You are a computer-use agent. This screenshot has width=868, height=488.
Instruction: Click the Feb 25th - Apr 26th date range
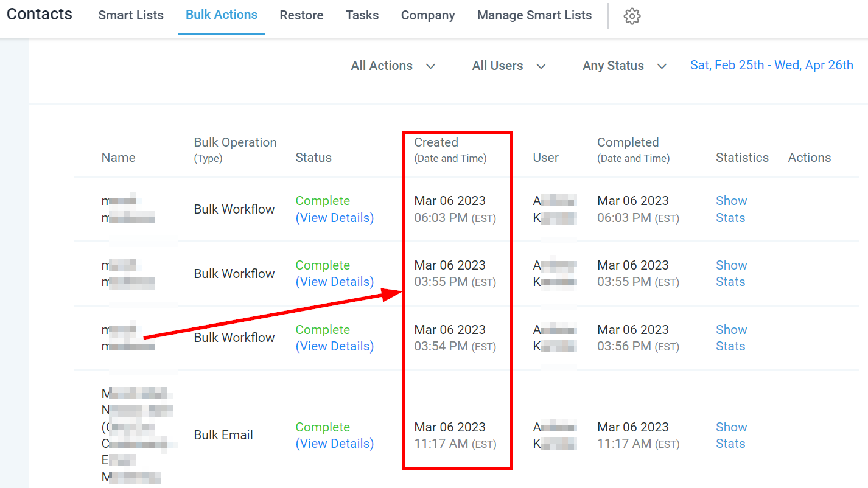point(771,65)
